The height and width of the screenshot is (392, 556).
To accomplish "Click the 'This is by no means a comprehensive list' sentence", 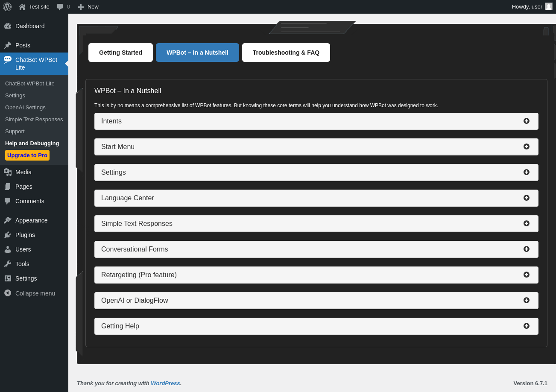I will tap(266, 105).
